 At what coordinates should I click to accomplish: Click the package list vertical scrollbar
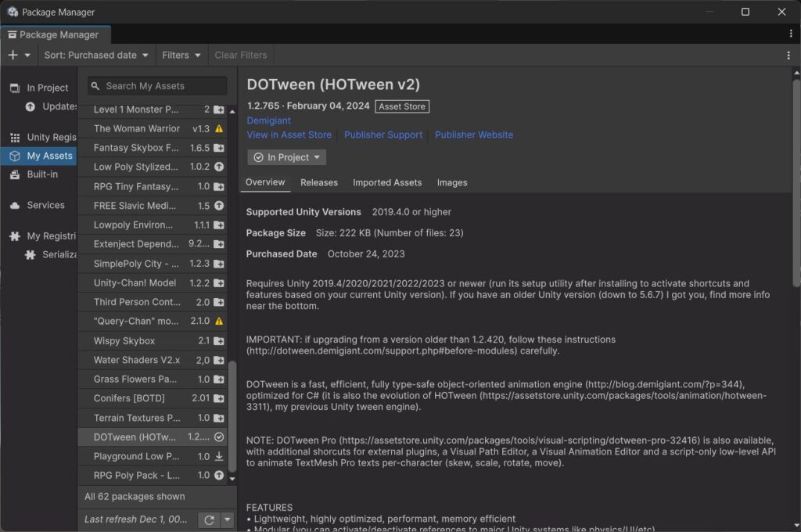pos(232,415)
